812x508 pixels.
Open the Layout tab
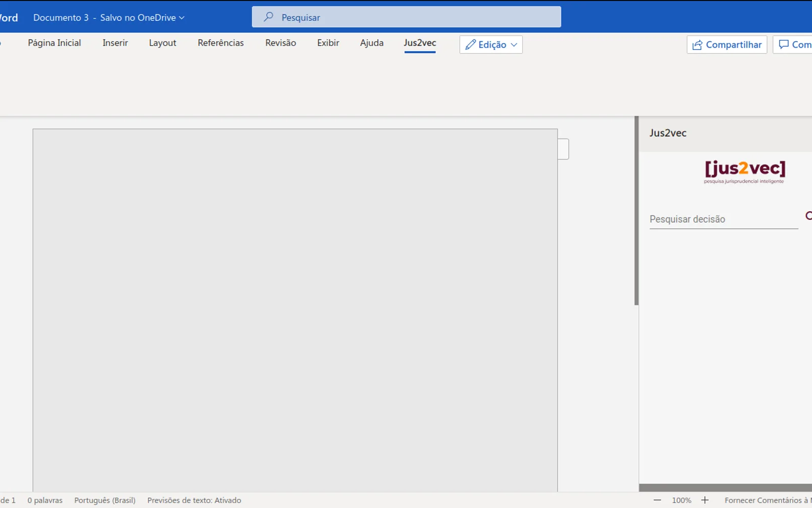[162, 43]
